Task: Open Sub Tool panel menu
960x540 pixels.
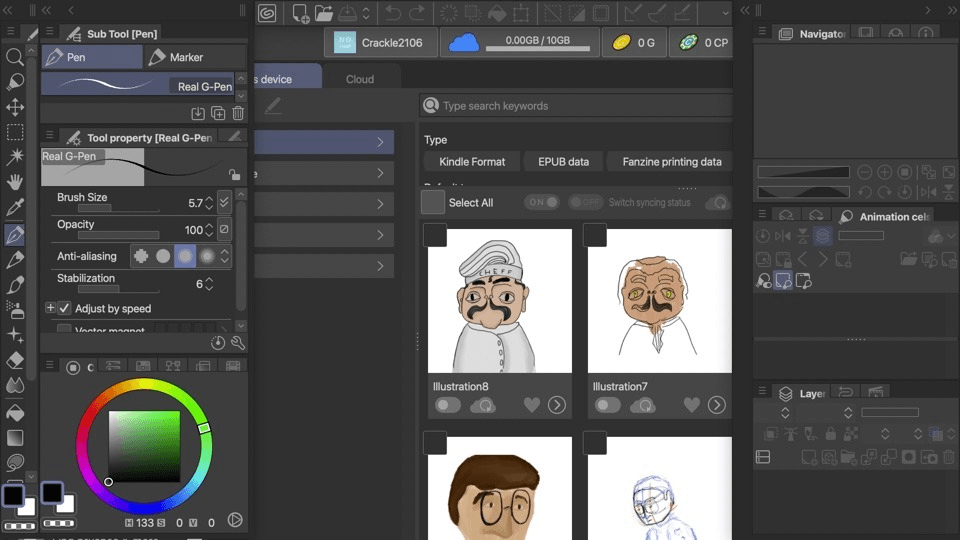Action: 50,31
